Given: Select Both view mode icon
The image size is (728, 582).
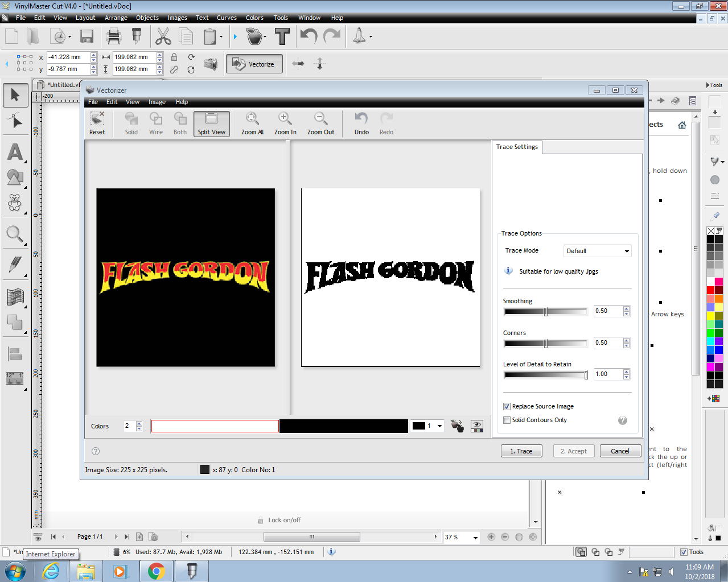Looking at the screenshot, I should (x=180, y=123).
